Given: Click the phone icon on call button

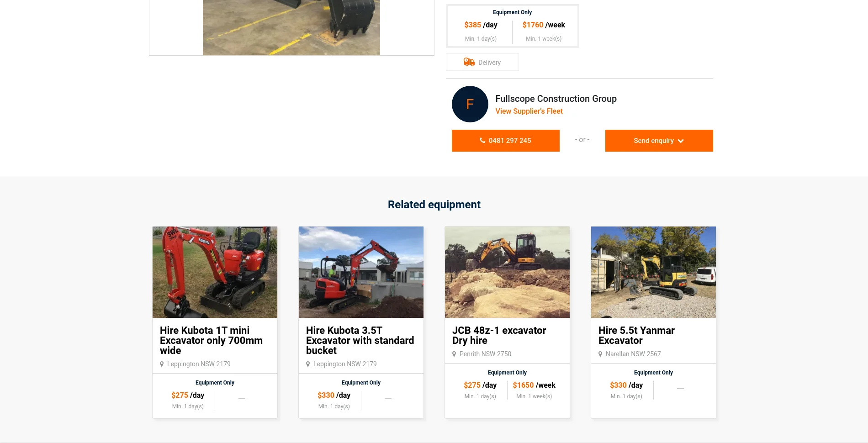Looking at the screenshot, I should coord(482,141).
